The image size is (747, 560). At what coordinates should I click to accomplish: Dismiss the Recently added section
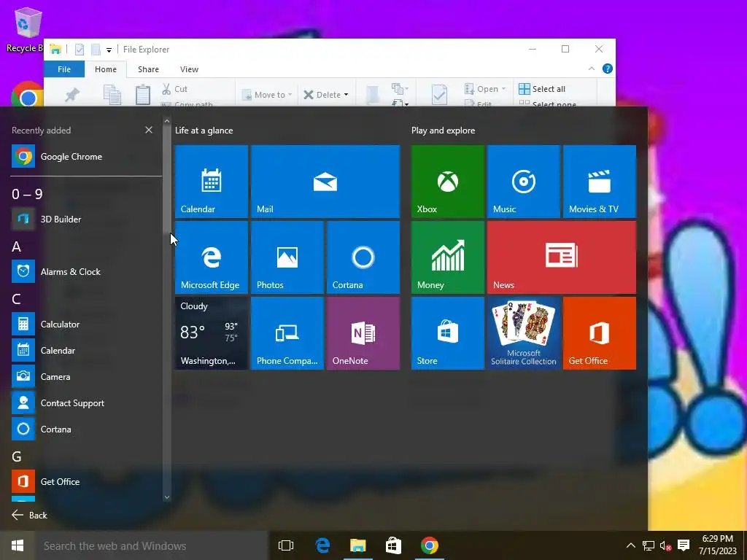149,130
